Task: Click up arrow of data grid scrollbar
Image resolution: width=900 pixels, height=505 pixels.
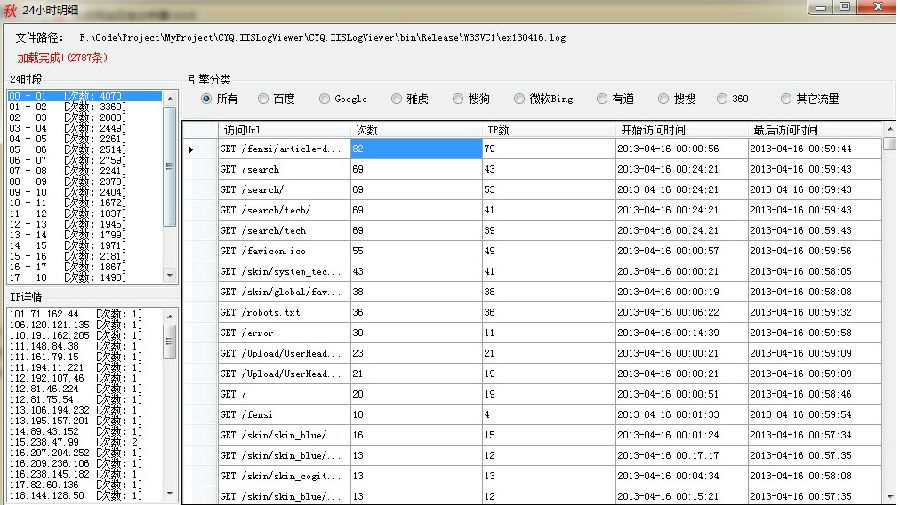Action: [x=889, y=129]
